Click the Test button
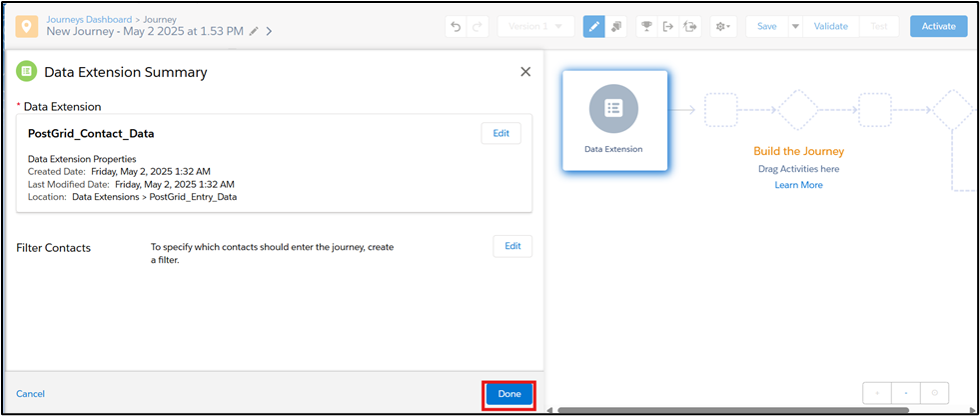This screenshot has width=980, height=416. 879,27
